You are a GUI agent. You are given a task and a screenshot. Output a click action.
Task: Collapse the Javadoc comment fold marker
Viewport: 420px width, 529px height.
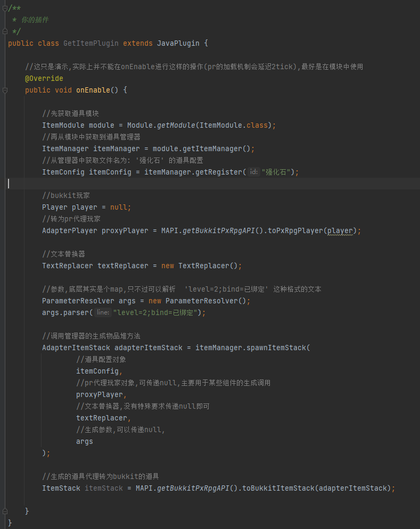click(5, 8)
